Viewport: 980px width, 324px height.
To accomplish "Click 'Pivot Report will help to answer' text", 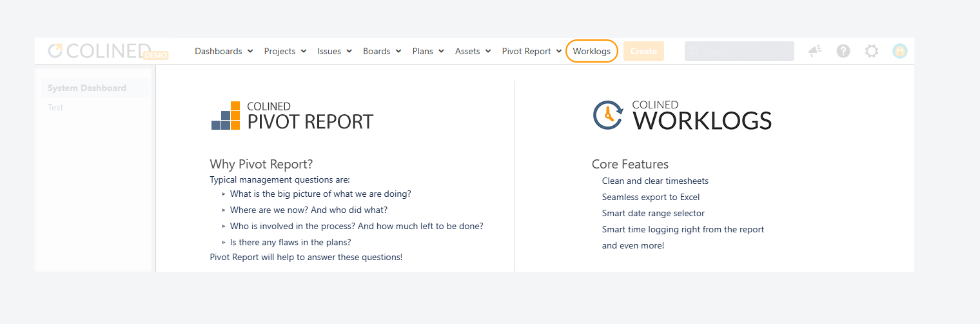I will (306, 257).
